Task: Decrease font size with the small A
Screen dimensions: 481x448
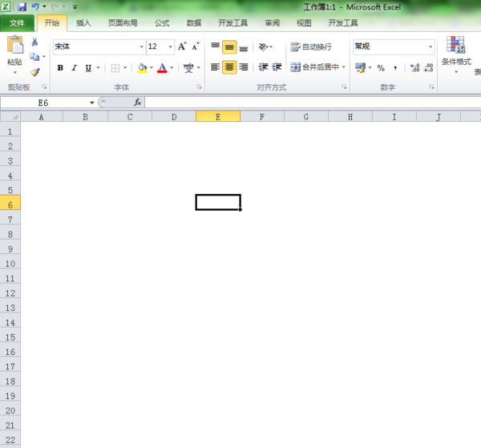Action: click(196, 46)
